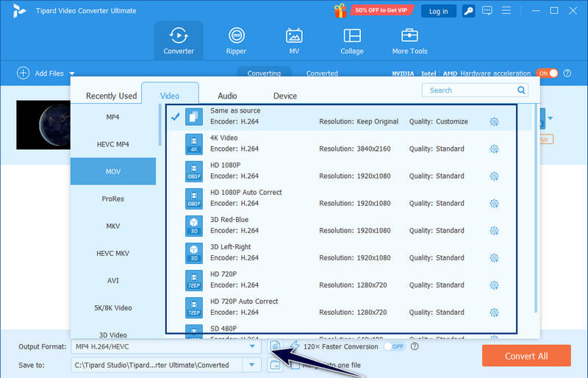The height and width of the screenshot is (378, 588).
Task: Click the 4K Video format icon
Action: pyautogui.click(x=194, y=144)
